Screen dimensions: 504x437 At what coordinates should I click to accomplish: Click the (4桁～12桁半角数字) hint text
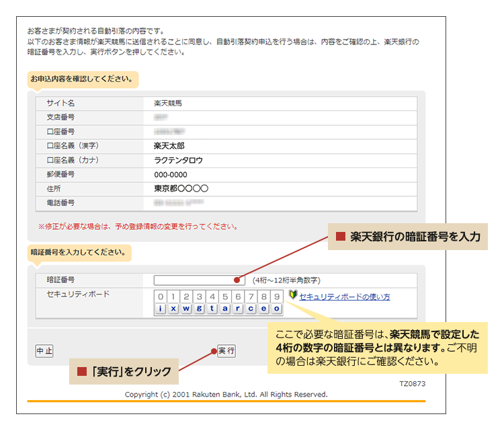pos(286,280)
